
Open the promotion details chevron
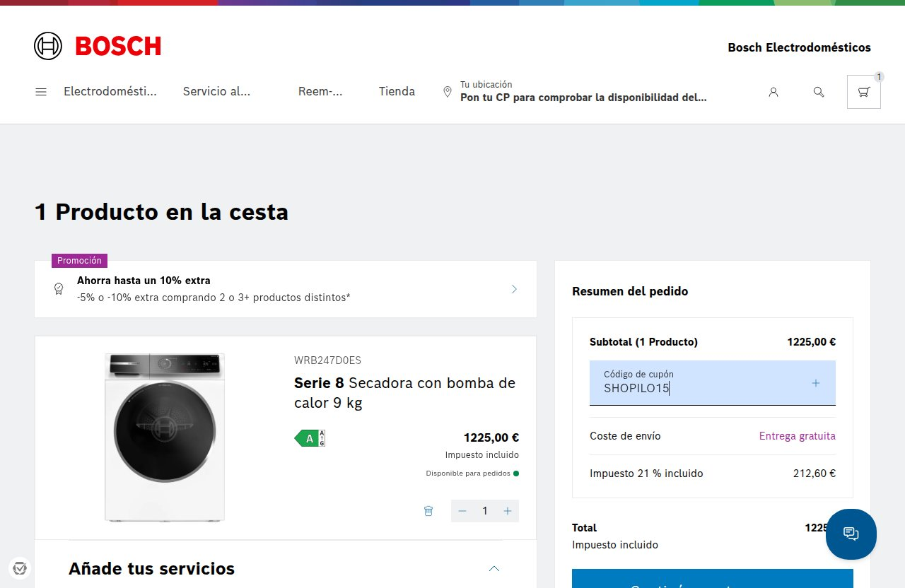tap(514, 289)
